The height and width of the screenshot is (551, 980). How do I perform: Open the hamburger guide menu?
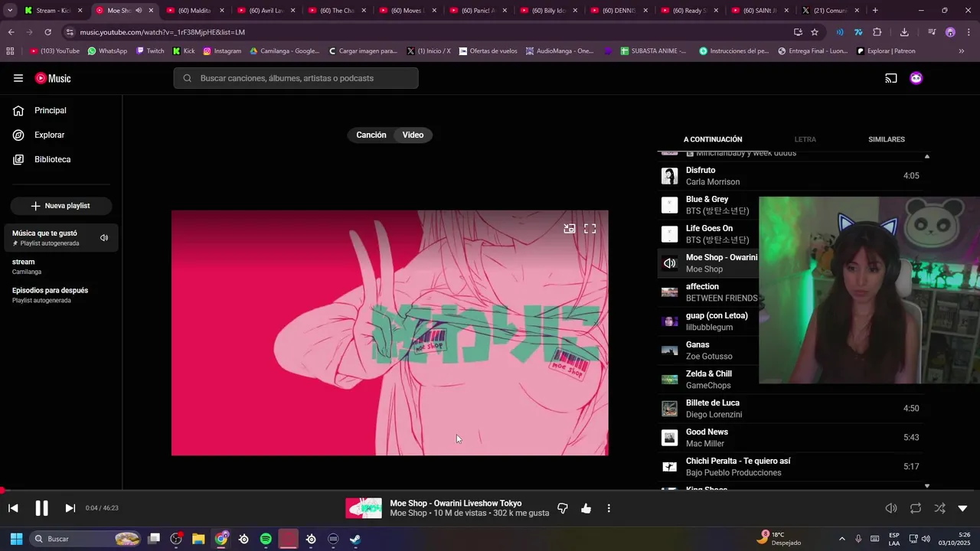tap(18, 78)
